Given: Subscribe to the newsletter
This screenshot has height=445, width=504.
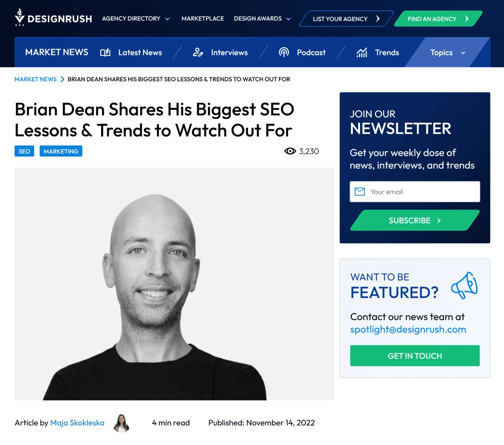Looking at the screenshot, I should (415, 220).
